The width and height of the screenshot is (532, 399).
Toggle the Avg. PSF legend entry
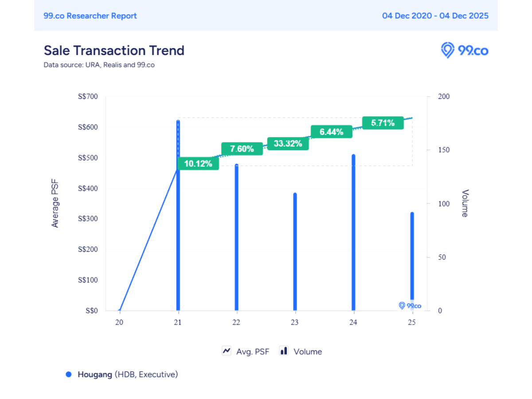253,351
